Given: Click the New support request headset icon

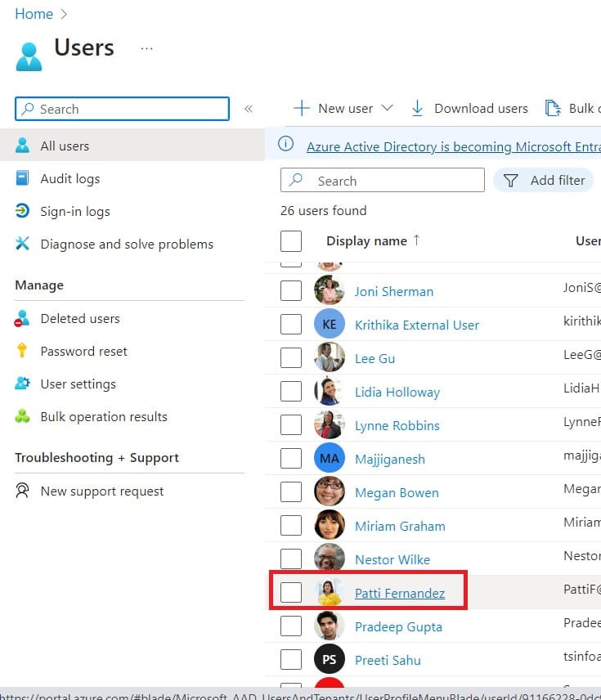Looking at the screenshot, I should point(22,491).
